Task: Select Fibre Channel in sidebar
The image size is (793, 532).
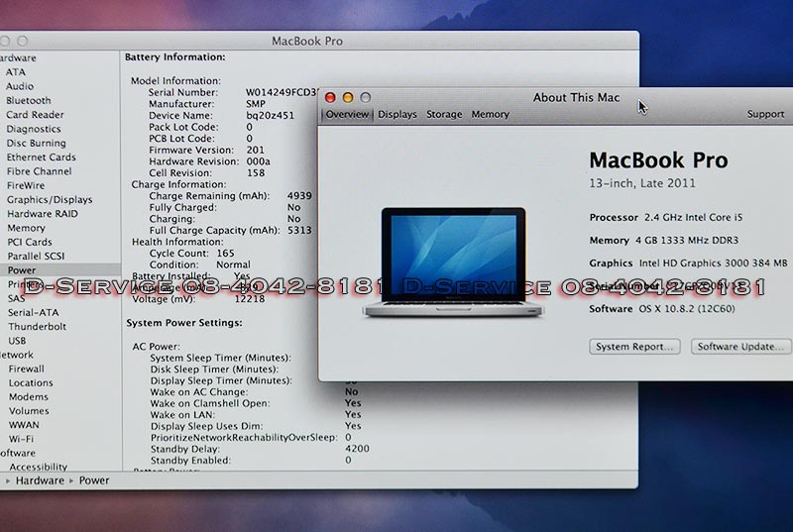Action: pyautogui.click(x=39, y=171)
